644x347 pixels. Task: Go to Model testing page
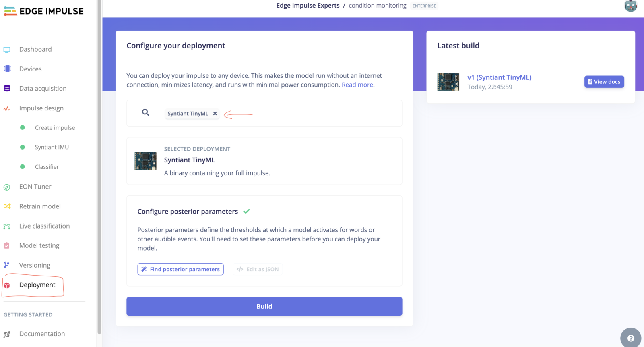39,245
